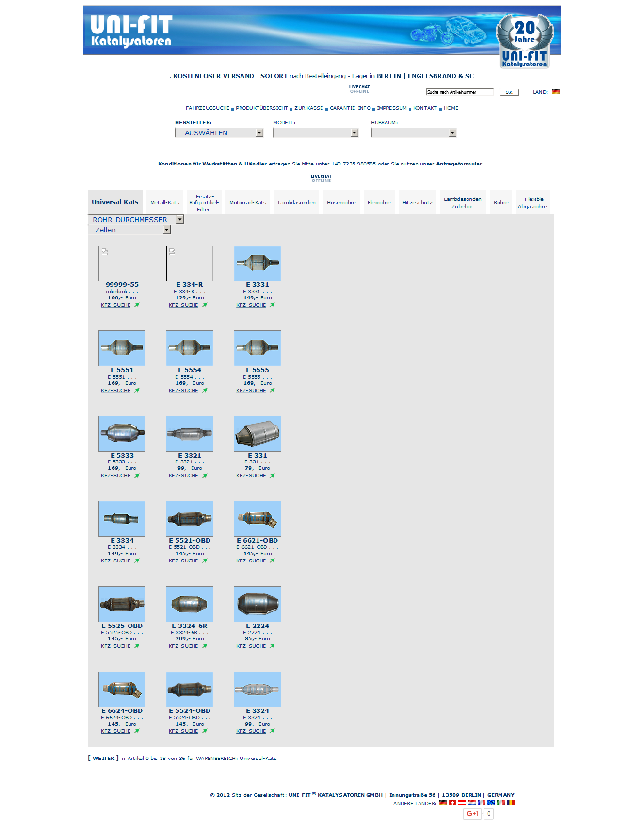This screenshot has height=825, width=644.
Task: Click the green arrow beside KFZ-SUCHE for E 5555
Action: (272, 390)
